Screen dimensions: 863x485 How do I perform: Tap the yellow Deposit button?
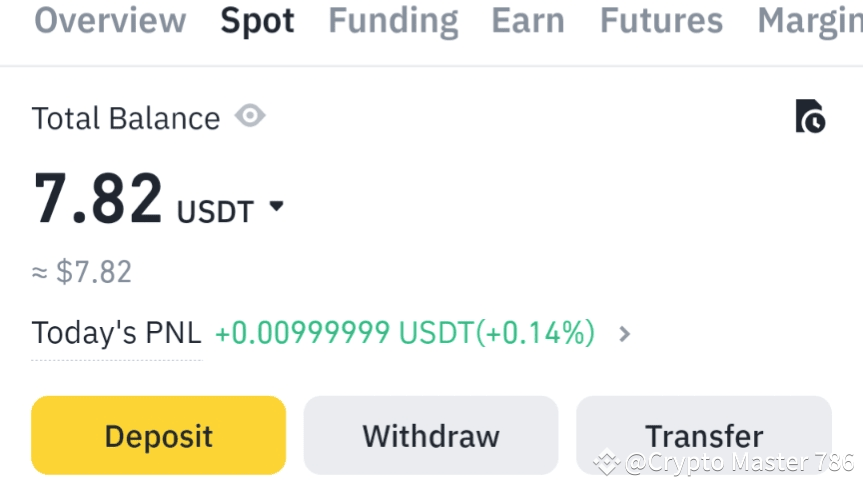click(159, 435)
